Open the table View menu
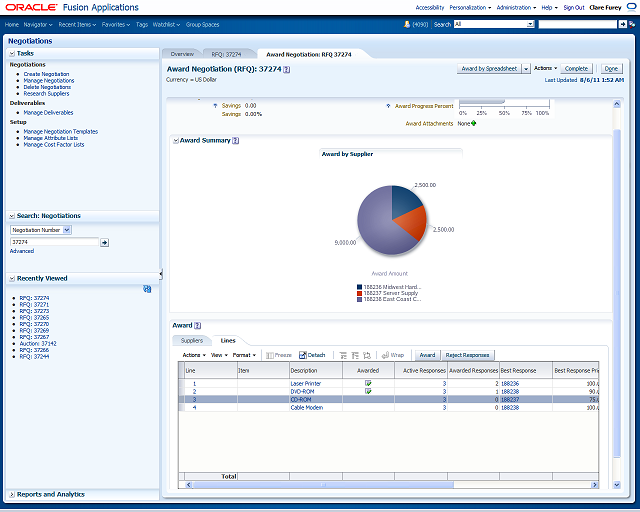The image size is (640, 512). pos(219,355)
